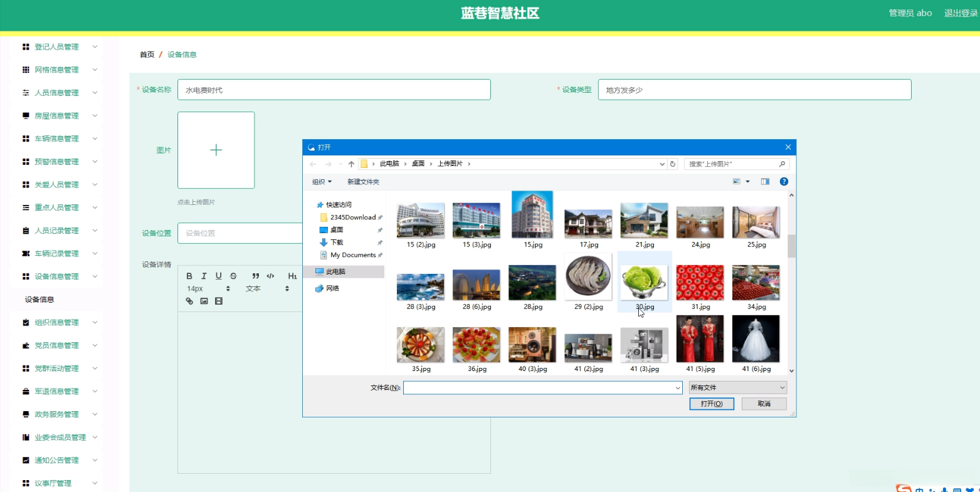This screenshot has width=980, height=492.
Task: Click the 人员记录管理 clipboard icon
Action: click(x=26, y=231)
